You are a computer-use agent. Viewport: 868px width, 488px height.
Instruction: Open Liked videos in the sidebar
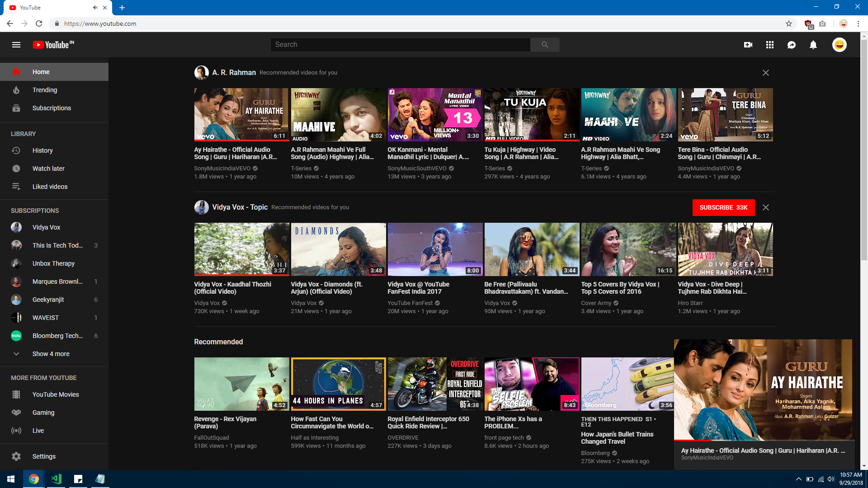click(x=50, y=187)
